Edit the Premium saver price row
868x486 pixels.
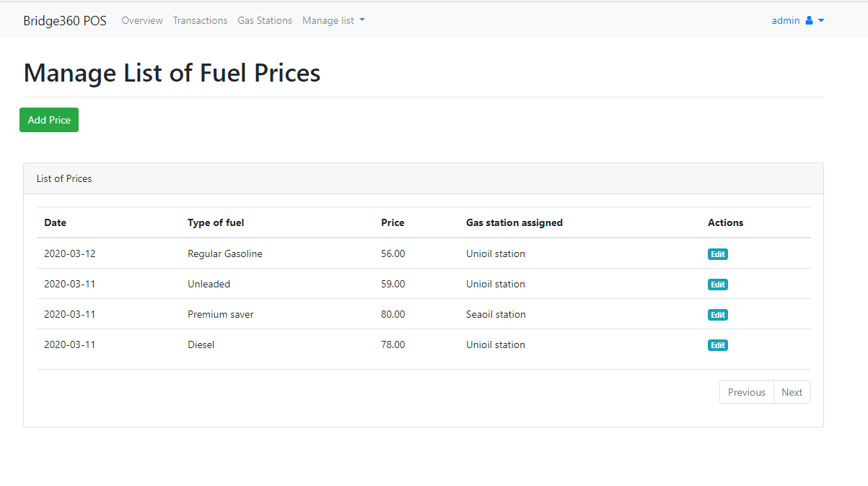[717, 315]
